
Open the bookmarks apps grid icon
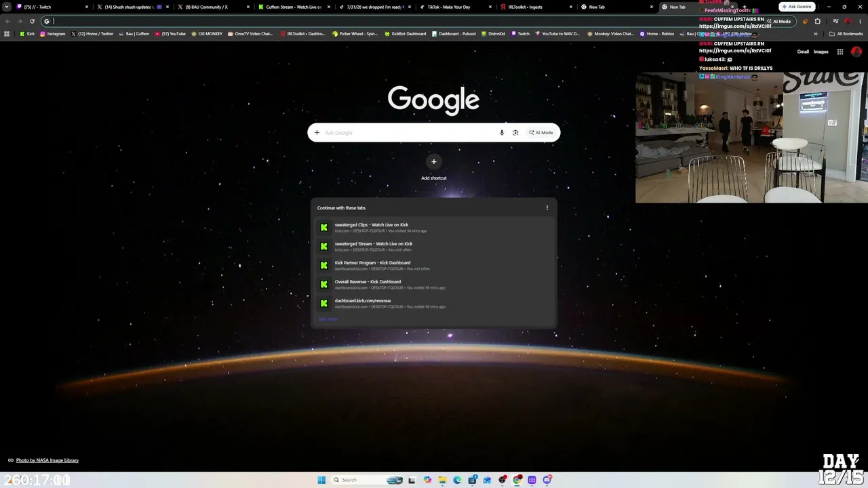pyautogui.click(x=7, y=34)
